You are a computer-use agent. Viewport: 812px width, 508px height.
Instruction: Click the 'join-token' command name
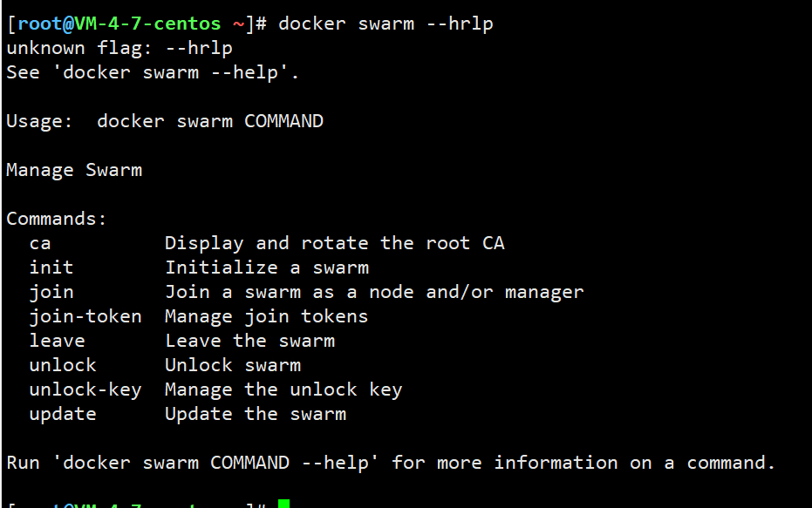click(x=85, y=316)
